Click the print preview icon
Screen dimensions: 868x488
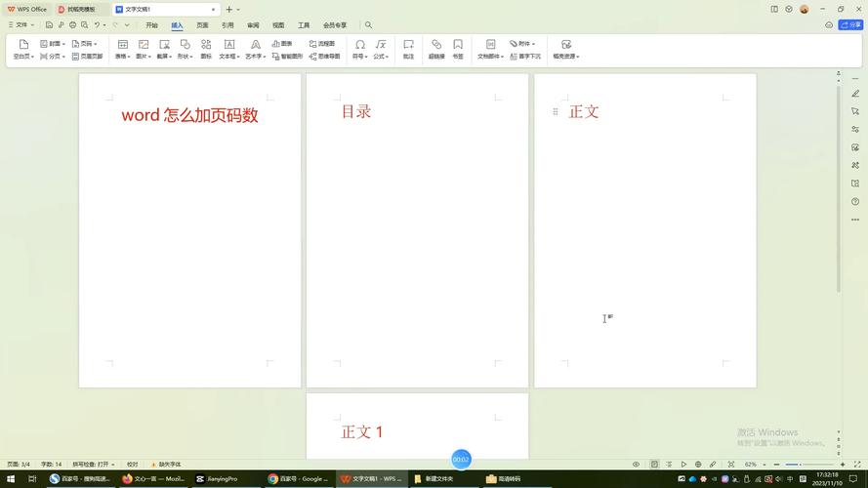pyautogui.click(x=84, y=25)
